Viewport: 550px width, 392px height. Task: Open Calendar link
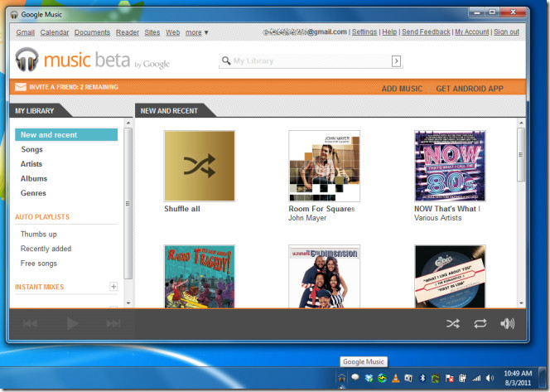pos(55,32)
